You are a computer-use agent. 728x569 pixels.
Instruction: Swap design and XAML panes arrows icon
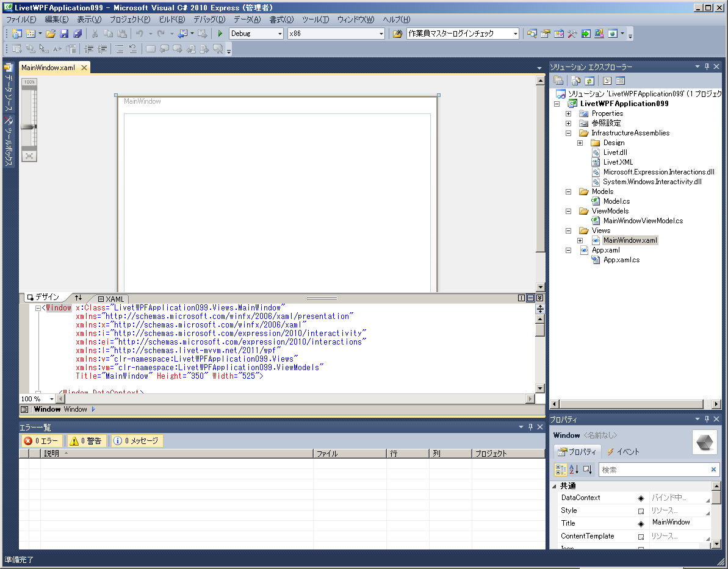79,298
